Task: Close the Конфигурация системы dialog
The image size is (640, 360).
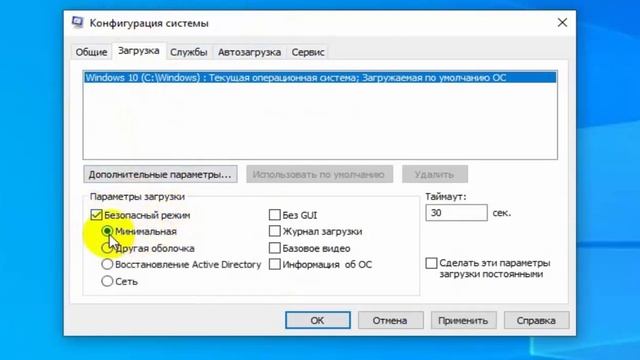Action: coord(562,23)
